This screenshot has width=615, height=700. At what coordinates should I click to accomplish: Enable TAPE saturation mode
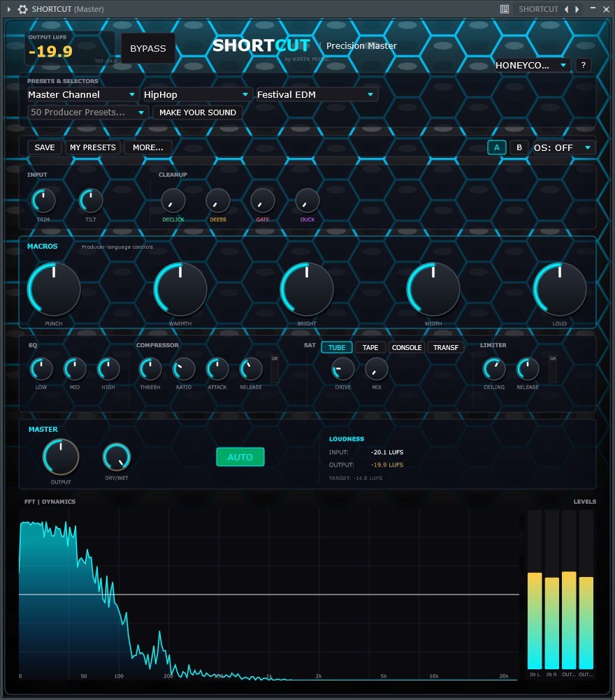pos(370,347)
